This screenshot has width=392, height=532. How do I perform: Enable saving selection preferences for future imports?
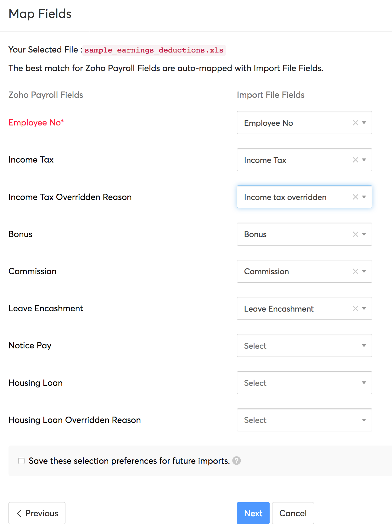[21, 461]
